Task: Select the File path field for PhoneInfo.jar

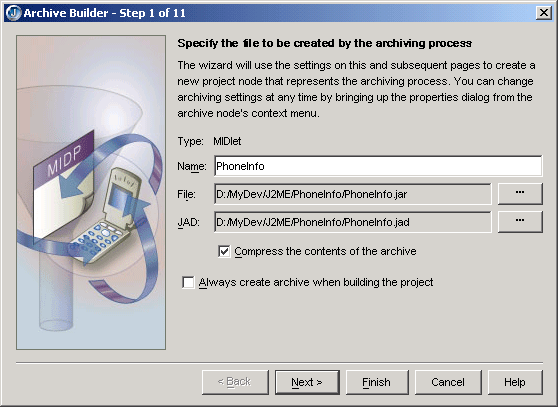Action: pos(353,194)
